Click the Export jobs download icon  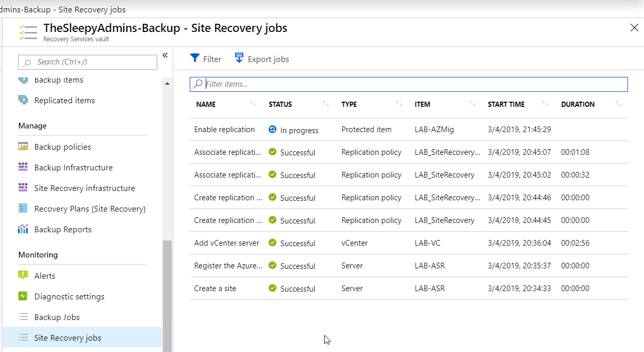pyautogui.click(x=239, y=58)
